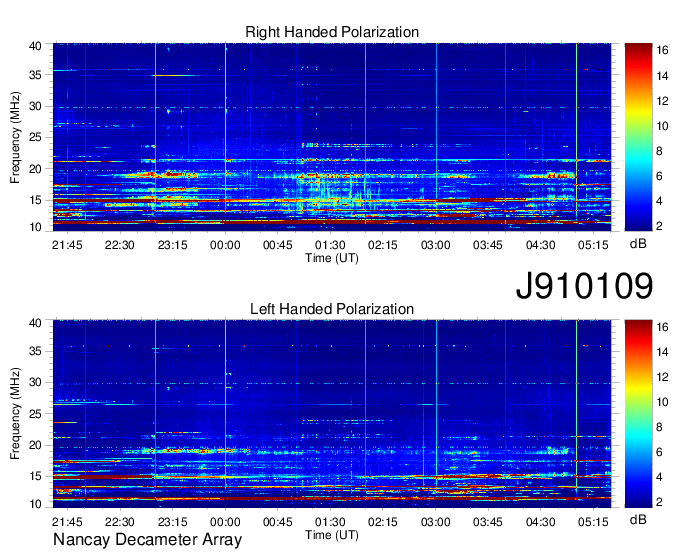Viewport: 680px width, 552px height.
Task: Click the "03:45" time tick under Right Handed plot
Action: pyautogui.click(x=488, y=245)
